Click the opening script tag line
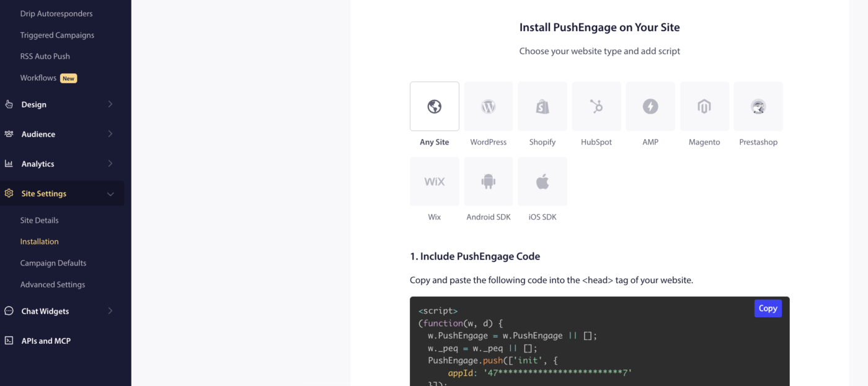This screenshot has width=868, height=386. (438, 311)
